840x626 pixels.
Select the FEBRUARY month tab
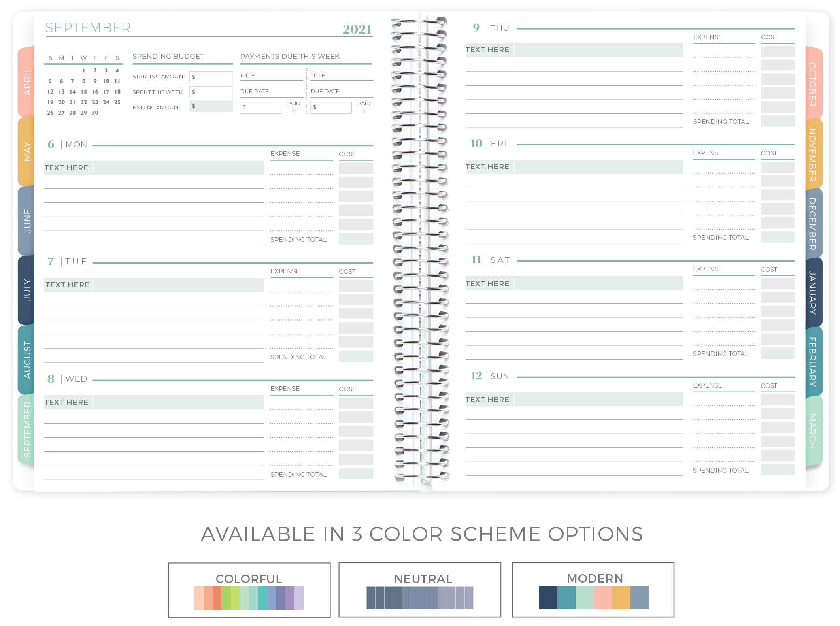click(813, 362)
